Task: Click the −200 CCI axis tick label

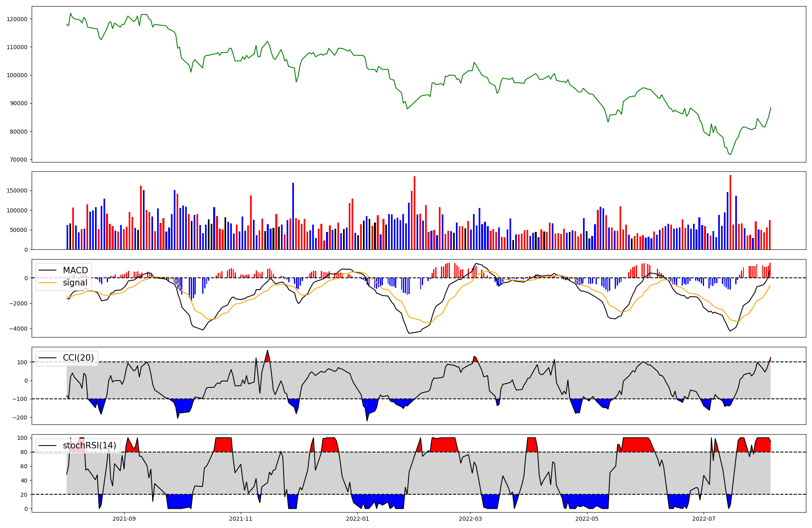Action: pos(20,418)
